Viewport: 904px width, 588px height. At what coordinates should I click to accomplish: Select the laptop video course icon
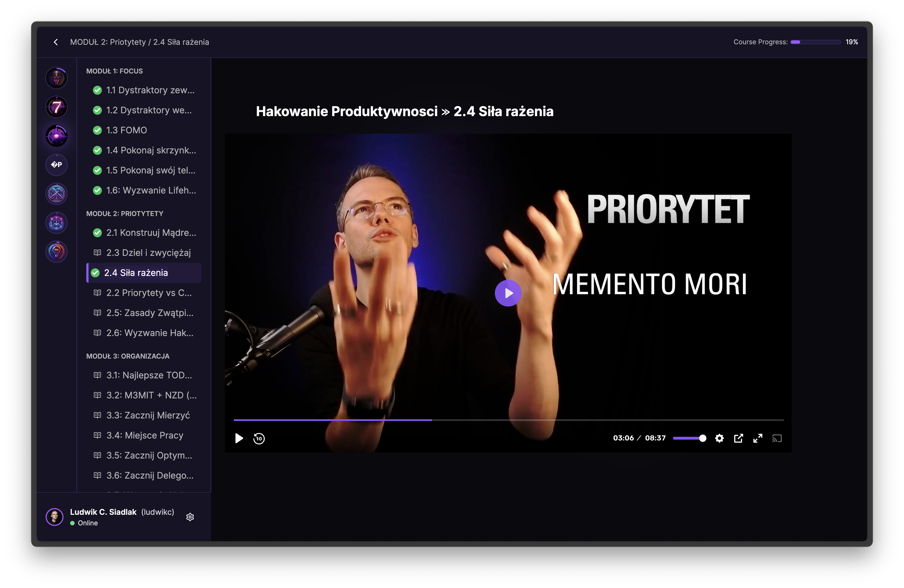click(56, 222)
